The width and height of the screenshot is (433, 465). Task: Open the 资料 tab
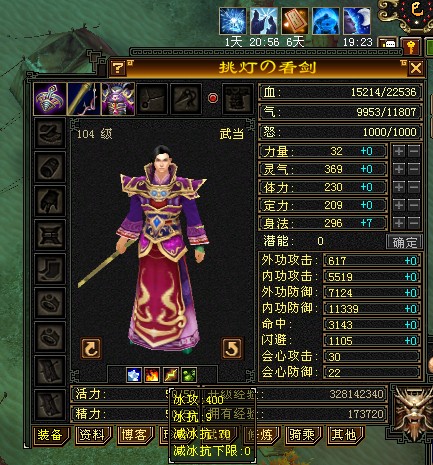pyautogui.click(x=92, y=435)
